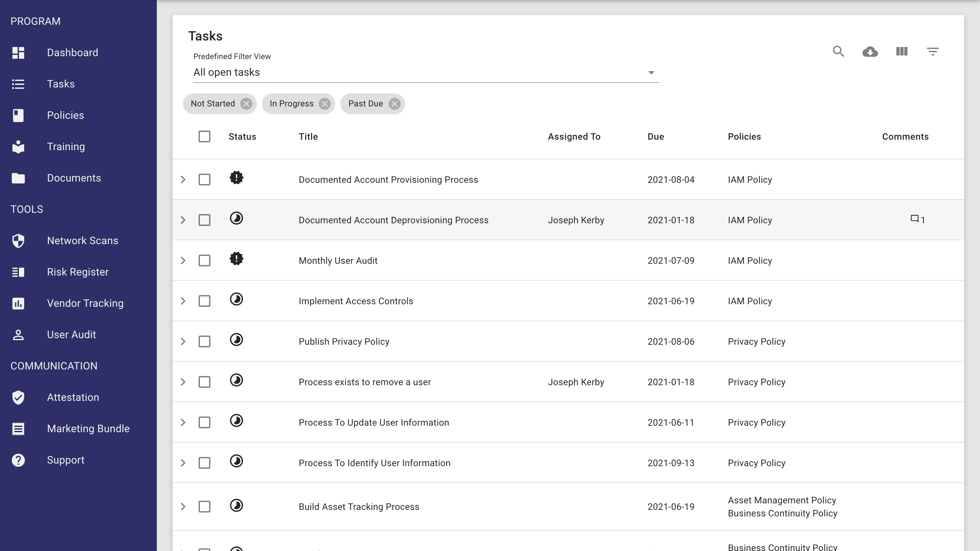Viewport: 980px width, 551px height.
Task: Click the Documents folder icon
Action: 18,178
